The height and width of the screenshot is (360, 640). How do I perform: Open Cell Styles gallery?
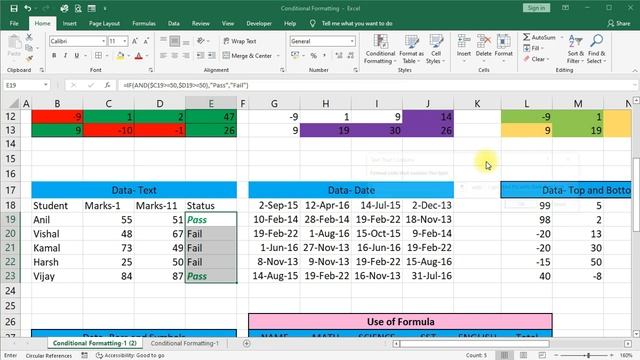click(x=436, y=50)
